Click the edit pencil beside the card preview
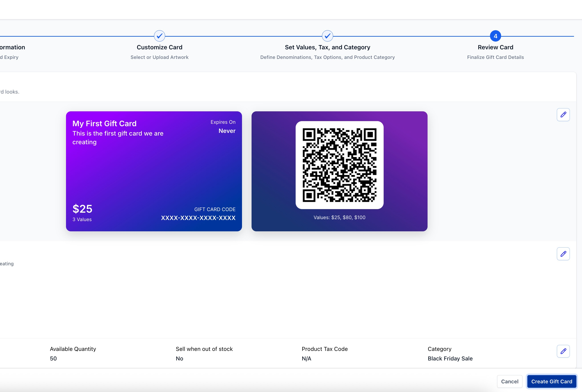This screenshot has height=392, width=582. [x=563, y=114]
